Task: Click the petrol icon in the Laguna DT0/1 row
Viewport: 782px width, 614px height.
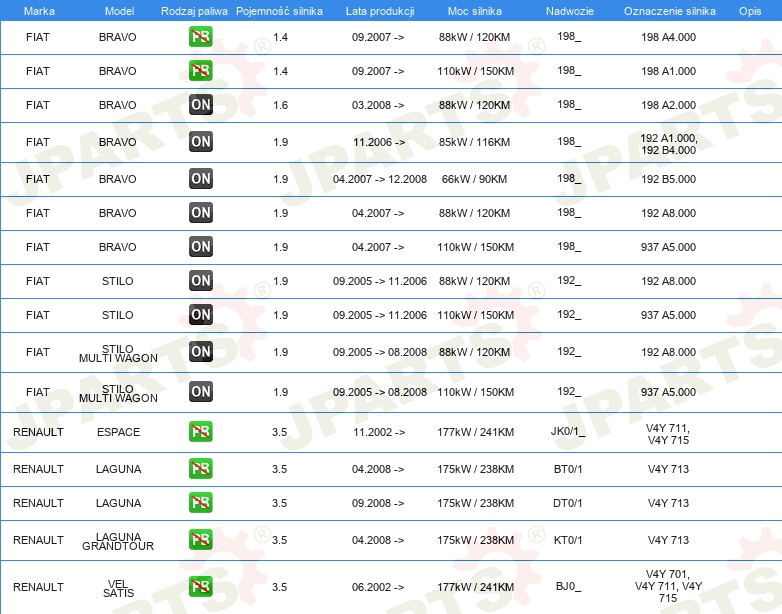Action: [200, 502]
